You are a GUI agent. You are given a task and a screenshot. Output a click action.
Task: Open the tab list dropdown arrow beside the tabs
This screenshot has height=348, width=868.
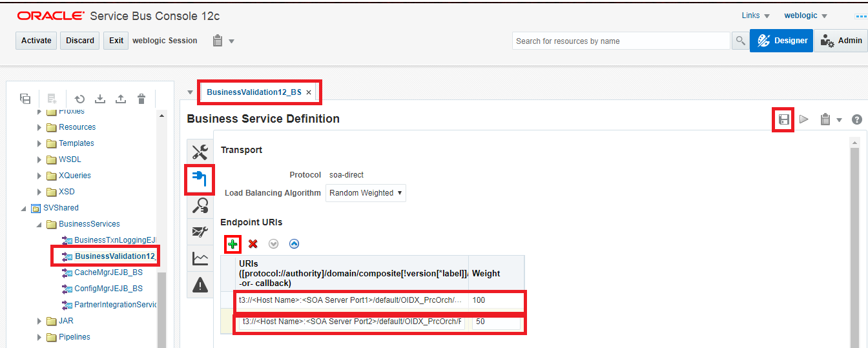tap(190, 92)
